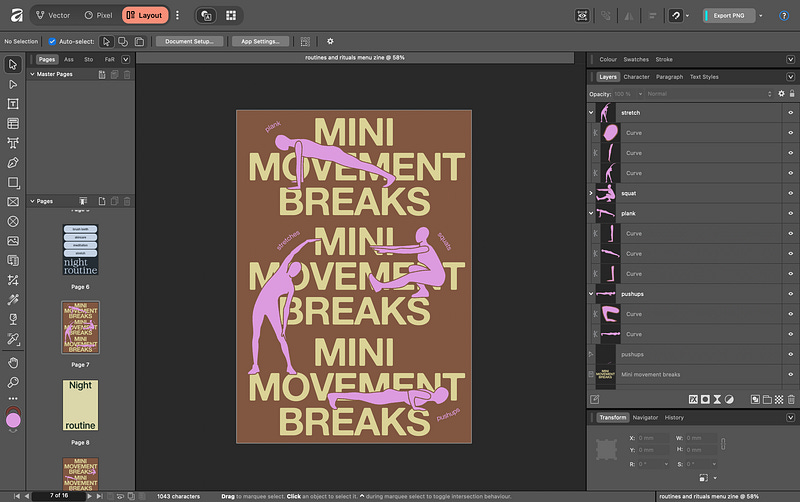Screen dimensions: 800x502
Task: Click the Document Setup button
Action: 188,41
